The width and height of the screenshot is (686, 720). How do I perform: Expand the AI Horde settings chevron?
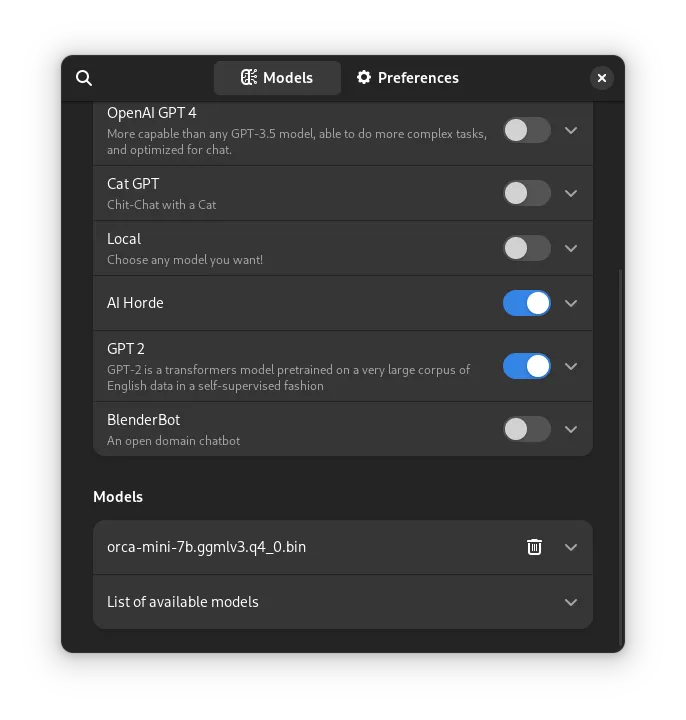click(571, 303)
